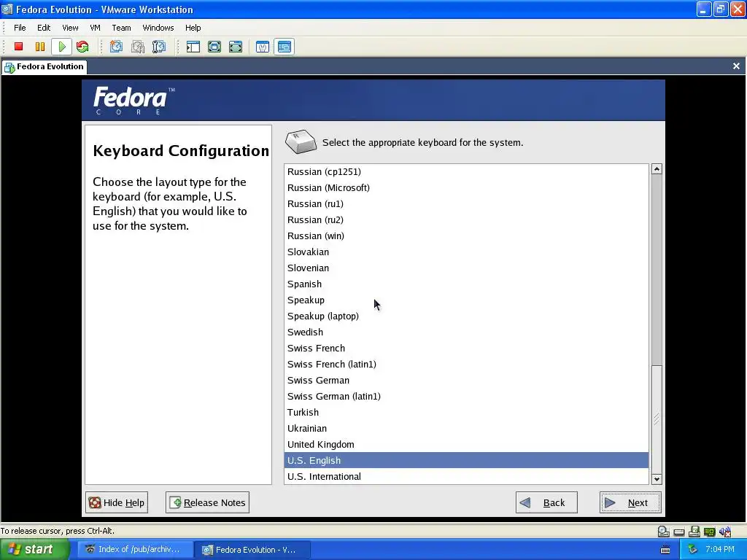Open the File menu
Viewport: 747px width, 560px height.
20,28
